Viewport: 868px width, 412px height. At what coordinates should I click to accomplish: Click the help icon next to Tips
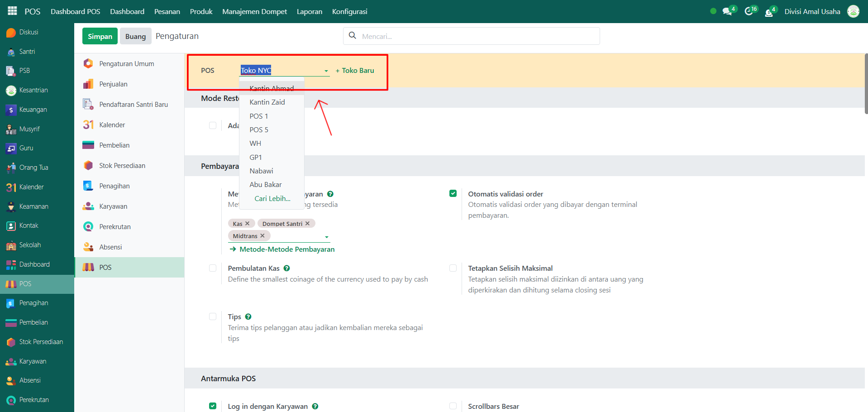(x=248, y=317)
